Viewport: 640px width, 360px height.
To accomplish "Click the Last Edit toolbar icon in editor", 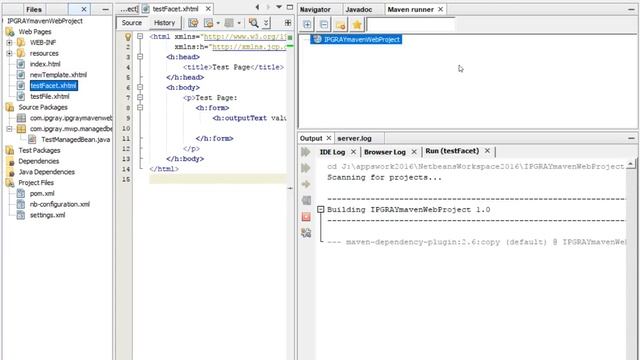I will click(x=193, y=23).
